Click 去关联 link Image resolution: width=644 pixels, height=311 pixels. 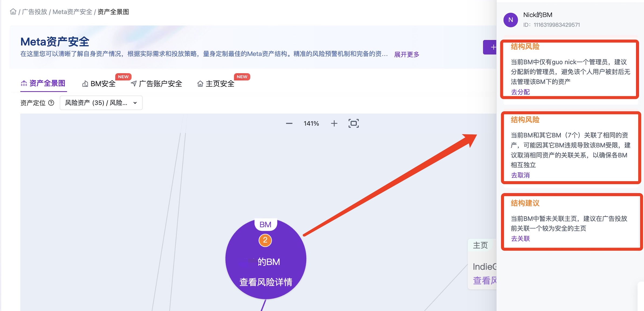pyautogui.click(x=520, y=239)
